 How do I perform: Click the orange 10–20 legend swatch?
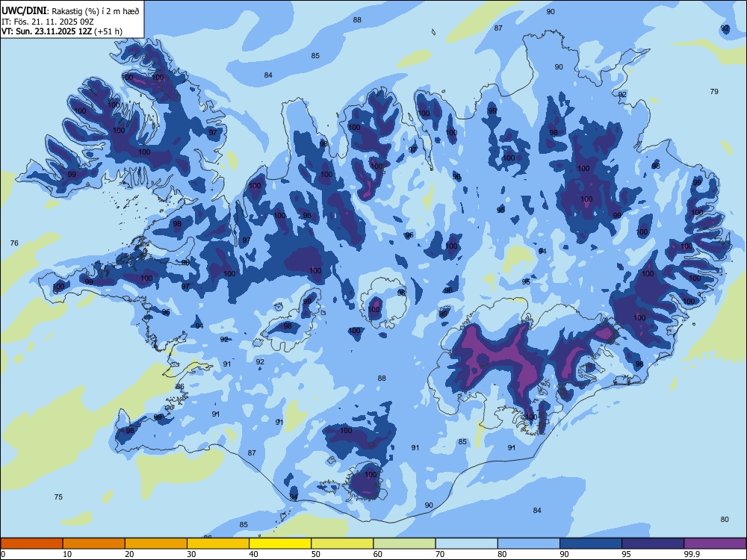pyautogui.click(x=94, y=544)
